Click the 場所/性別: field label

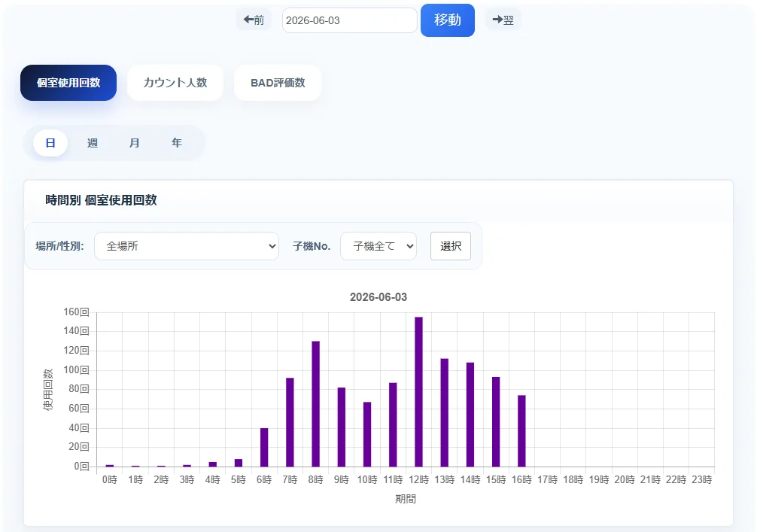pos(60,246)
